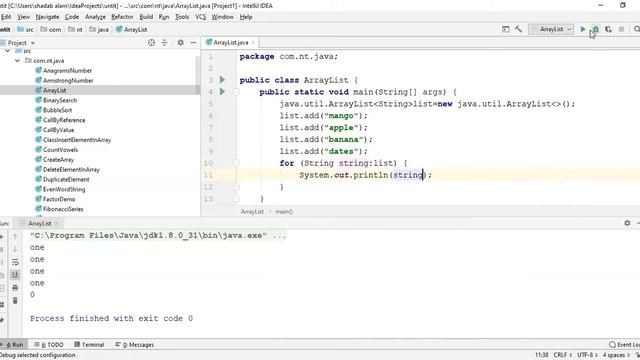This screenshot has width=640, height=360.
Task: Open the Refactor menu
Action: [x=122, y=17]
